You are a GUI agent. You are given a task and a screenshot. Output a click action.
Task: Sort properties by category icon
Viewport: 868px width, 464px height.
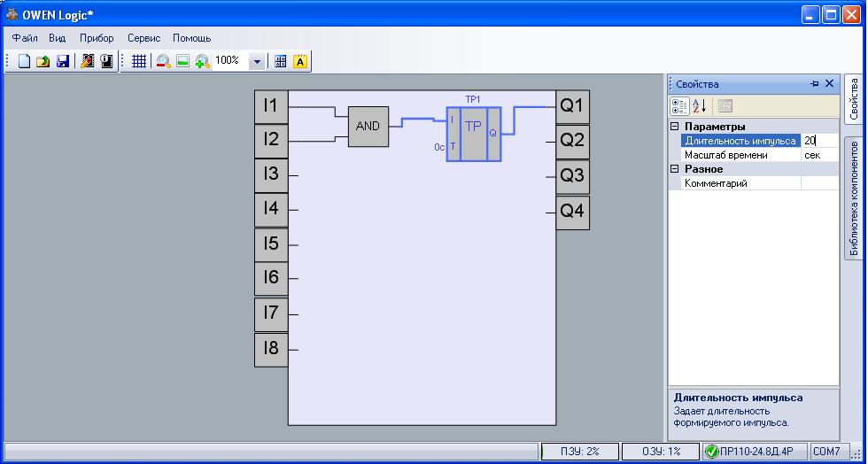[x=680, y=105]
